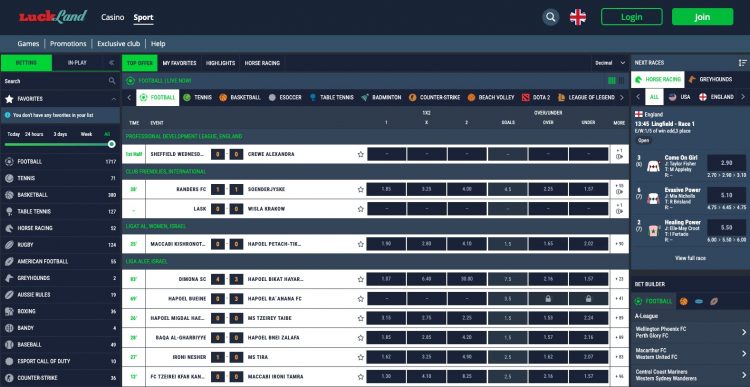750x387 pixels.
Task: Click the sidebar search magnifier icon
Action: click(112, 81)
